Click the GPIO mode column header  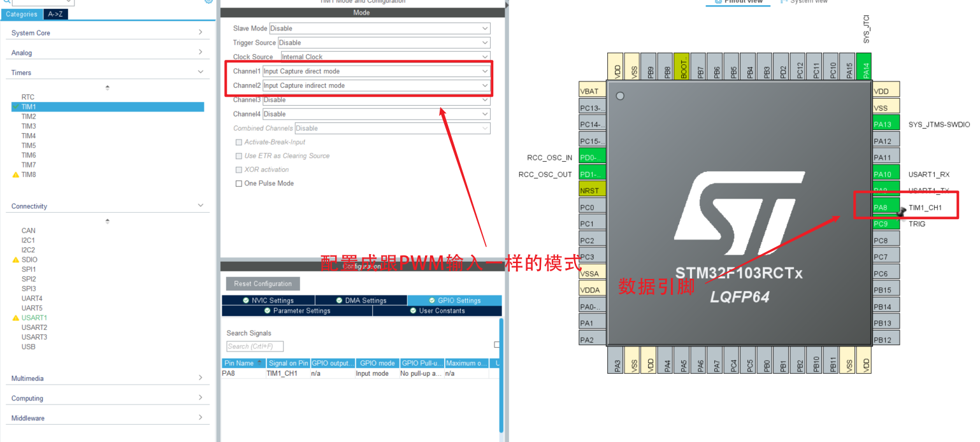pos(377,363)
